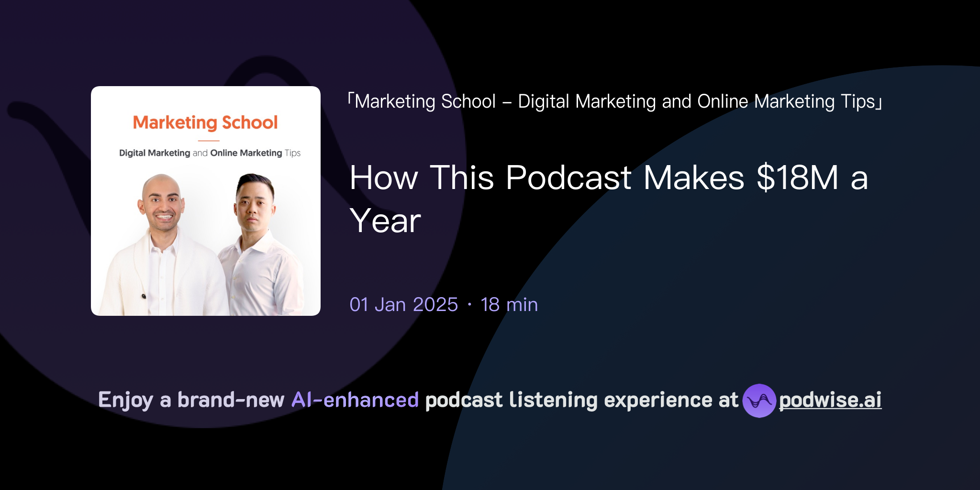This screenshot has height=490, width=980.
Task: Expand the Digital Marketing and Online Marketing Tips subtitle
Action: coord(210,153)
